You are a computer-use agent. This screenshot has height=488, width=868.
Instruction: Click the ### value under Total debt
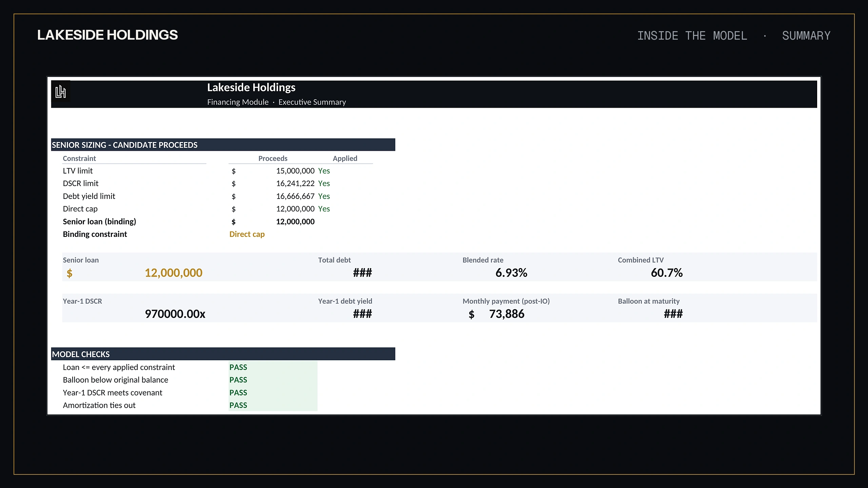pos(362,273)
